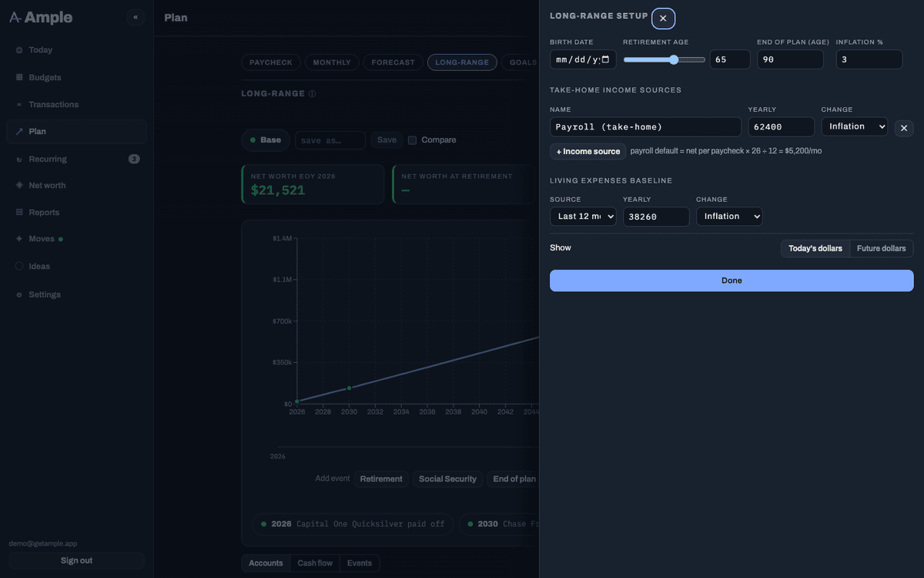Select the Long-Range tab

[x=462, y=62]
